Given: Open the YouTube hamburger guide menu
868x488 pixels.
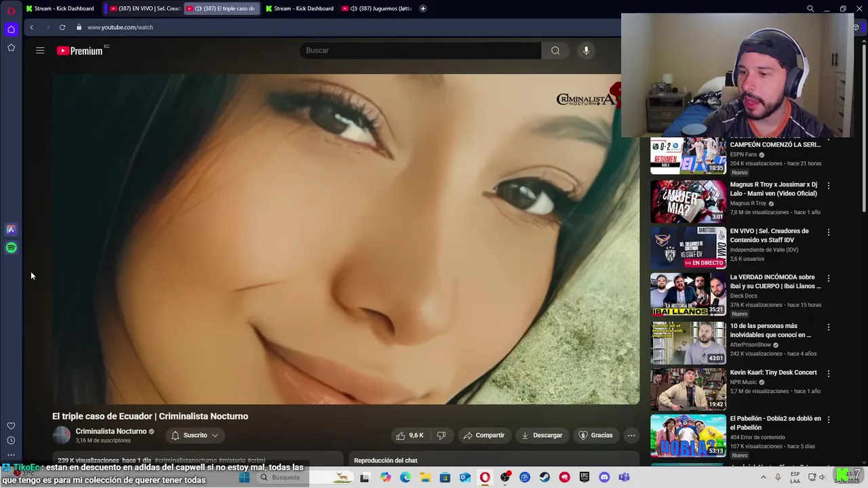Looking at the screenshot, I should point(40,50).
